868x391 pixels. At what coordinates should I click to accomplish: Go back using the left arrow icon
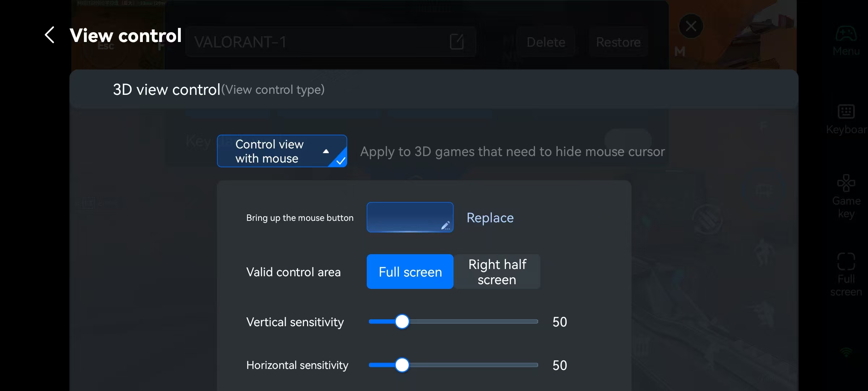[x=50, y=35]
